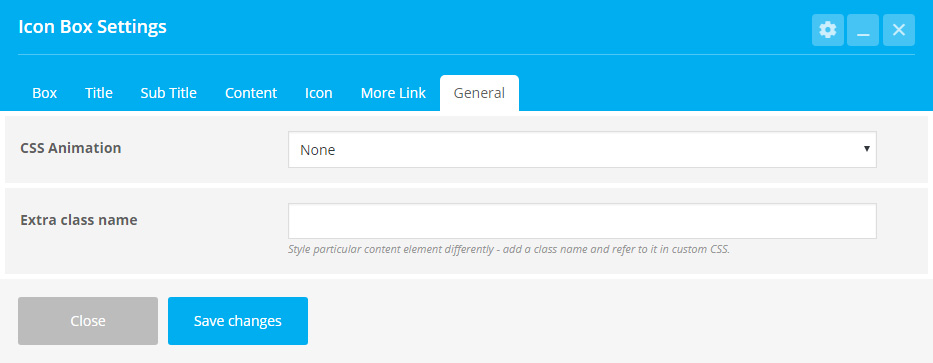Expand the CSS Animation dropdown
The height and width of the screenshot is (363, 933).
pos(582,149)
